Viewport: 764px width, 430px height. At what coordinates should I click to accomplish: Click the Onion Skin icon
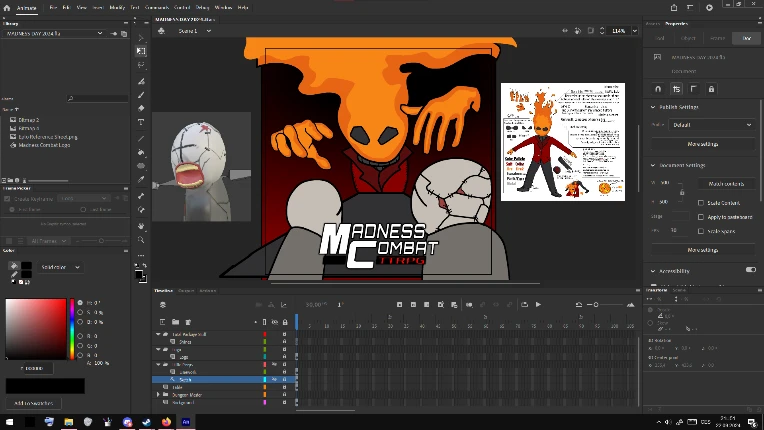click(469, 304)
